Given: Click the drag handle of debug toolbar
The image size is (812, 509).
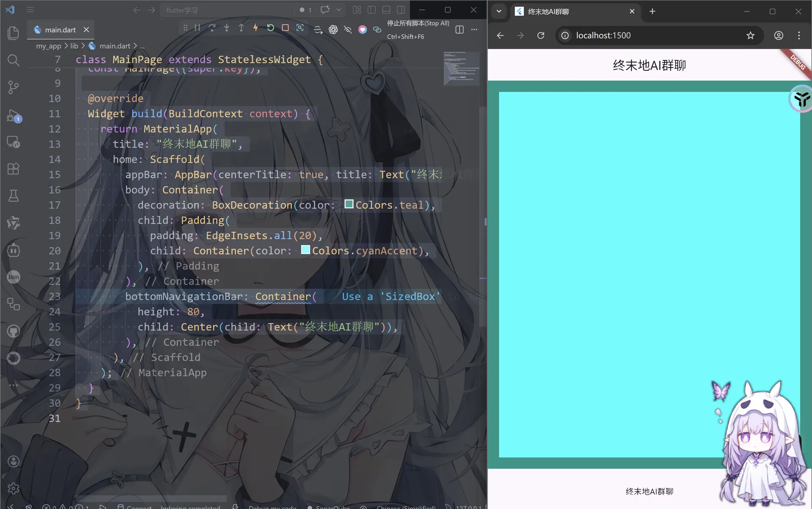Looking at the screenshot, I should 185,28.
